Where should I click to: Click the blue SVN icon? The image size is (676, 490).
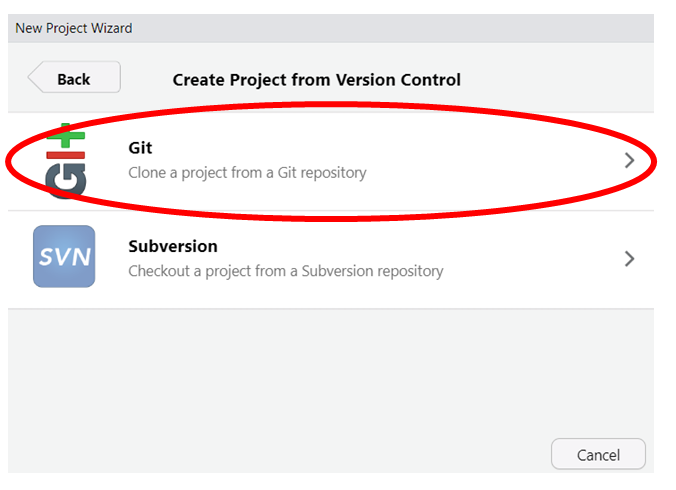(x=64, y=256)
